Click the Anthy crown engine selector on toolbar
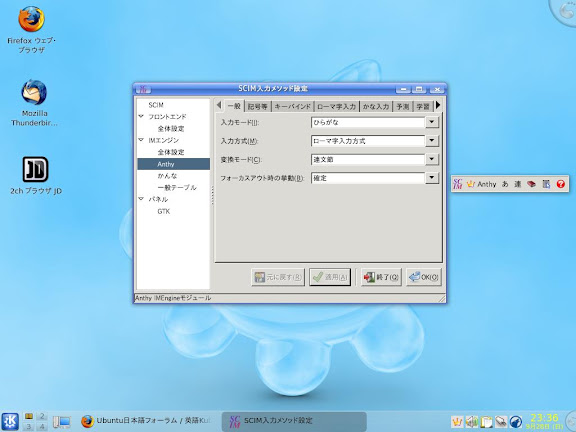Image resolution: width=576 pixels, height=432 pixels. (481, 184)
